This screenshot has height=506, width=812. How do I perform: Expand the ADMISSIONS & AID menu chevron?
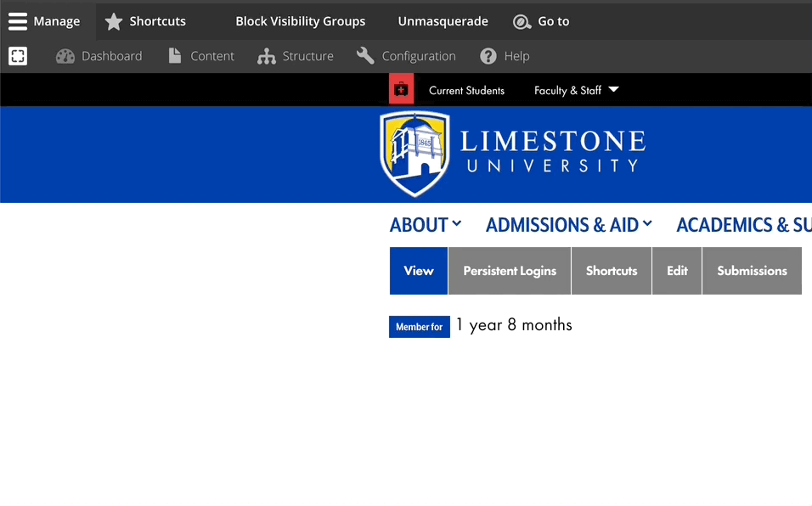pos(647,223)
